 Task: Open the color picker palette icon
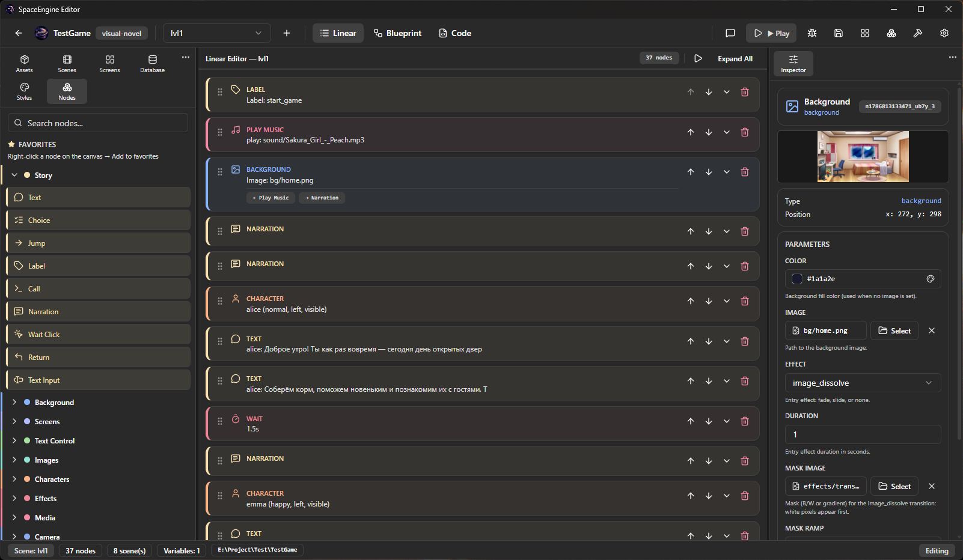pyautogui.click(x=931, y=279)
